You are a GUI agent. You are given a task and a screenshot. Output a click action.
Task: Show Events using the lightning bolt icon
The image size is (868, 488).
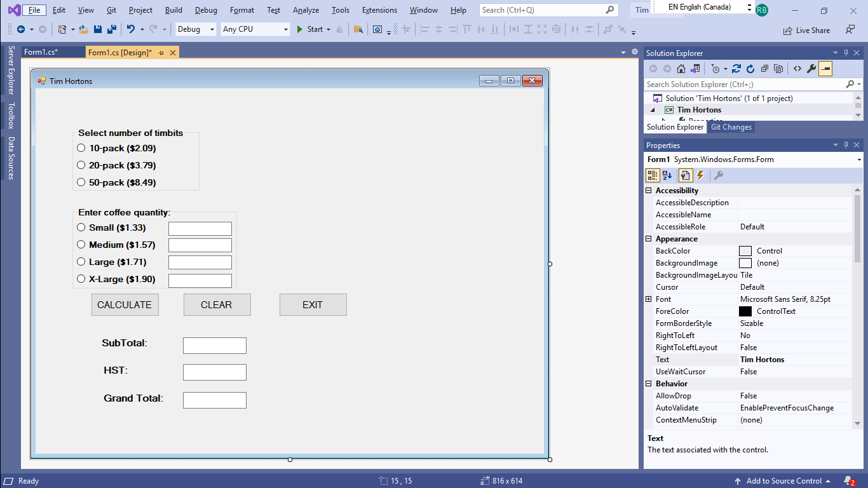[x=700, y=175]
